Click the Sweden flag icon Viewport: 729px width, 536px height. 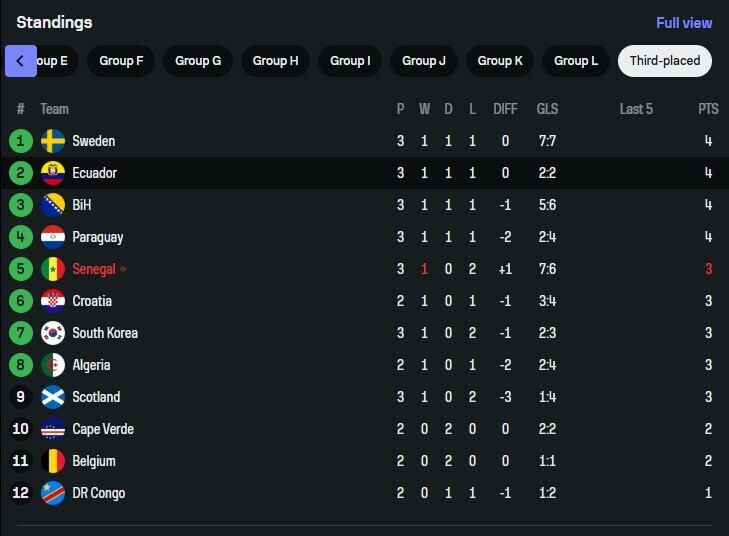point(53,141)
